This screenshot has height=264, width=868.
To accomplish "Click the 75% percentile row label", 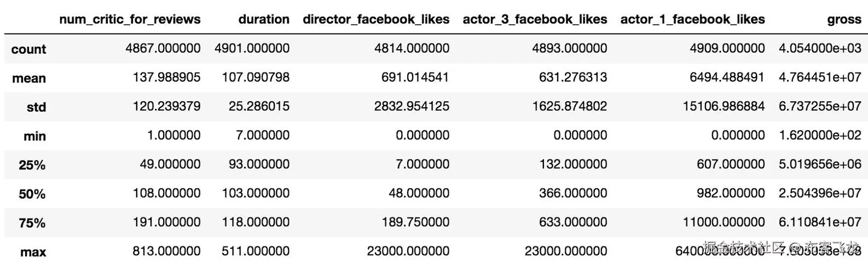I will [x=32, y=223].
